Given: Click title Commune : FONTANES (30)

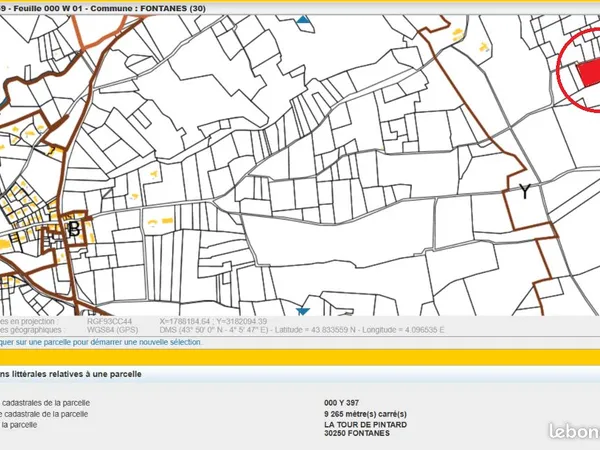Looking at the screenshot, I should (148, 8).
